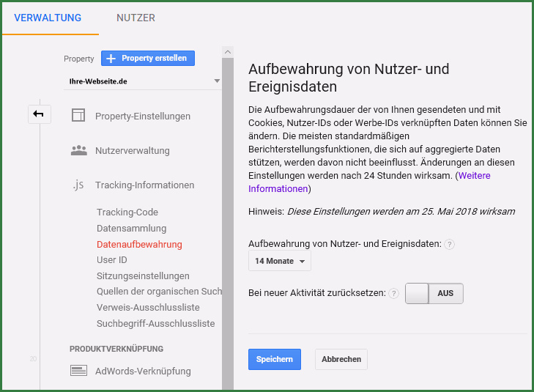Click the Property erstellen button
Viewport: 534px width, 392px height.
click(148, 58)
